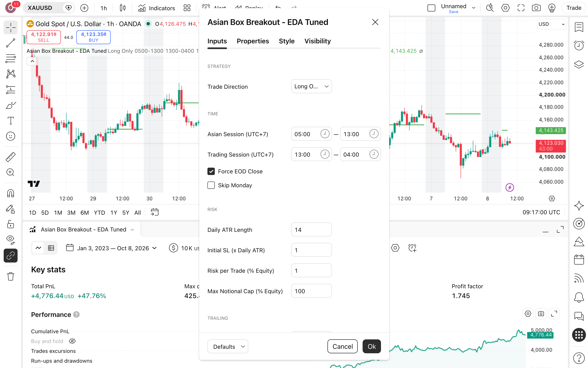Image resolution: width=588 pixels, height=368 pixels.
Task: Remove drawings with the trash icon
Action: coord(10,276)
